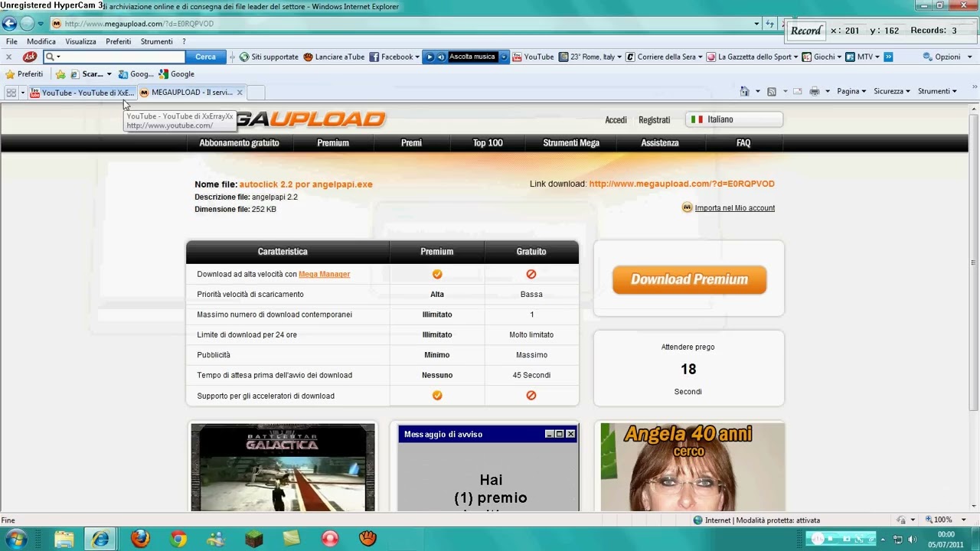The image size is (980, 551).
Task: Expand the more toolbar buttons chevron
Action: [x=888, y=57]
